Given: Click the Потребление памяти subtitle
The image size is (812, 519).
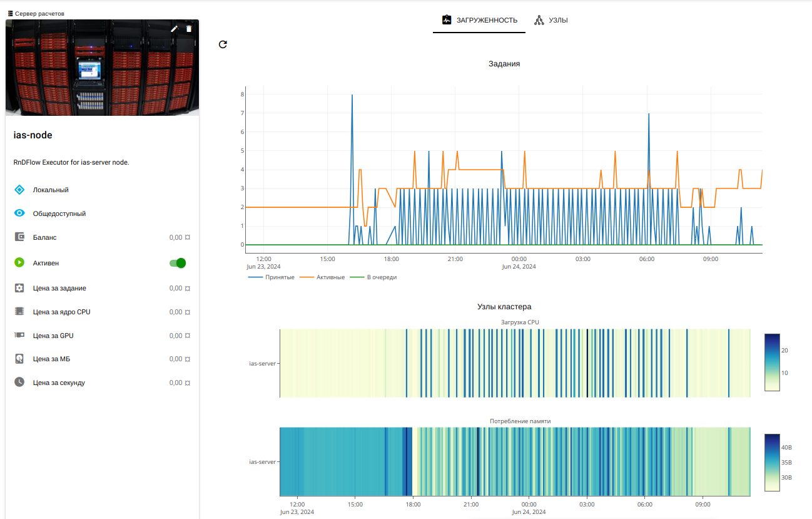Looking at the screenshot, I should (520, 421).
